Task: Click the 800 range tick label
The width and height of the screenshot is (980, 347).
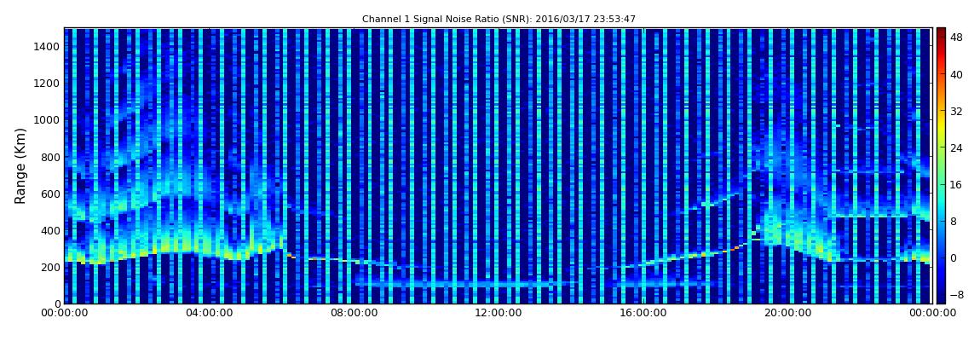Action: 50,157
